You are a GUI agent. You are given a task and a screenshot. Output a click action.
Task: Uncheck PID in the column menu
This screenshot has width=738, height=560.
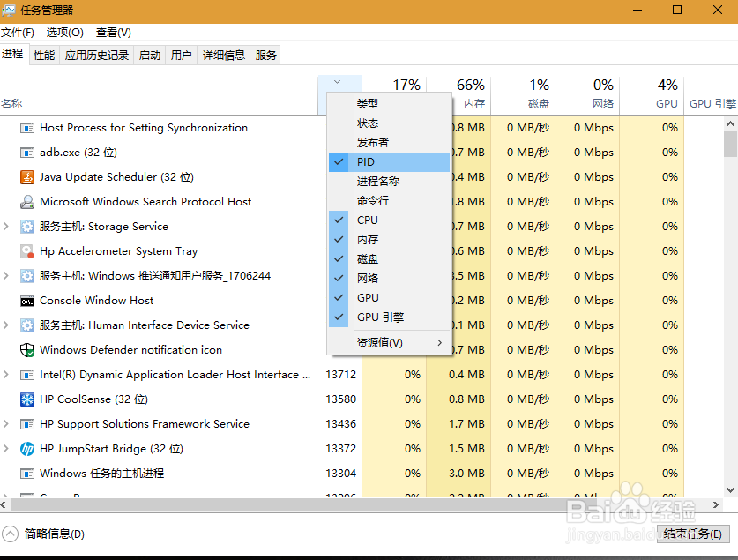[389, 162]
